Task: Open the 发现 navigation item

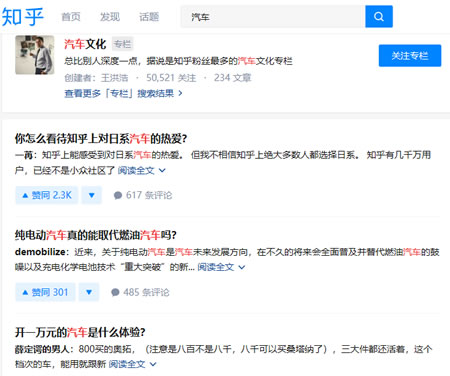Action: pos(110,17)
